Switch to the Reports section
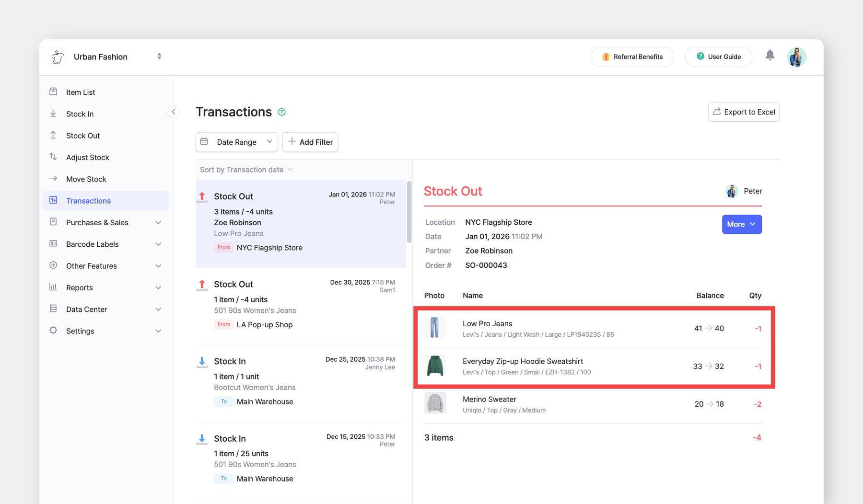 pyautogui.click(x=79, y=287)
